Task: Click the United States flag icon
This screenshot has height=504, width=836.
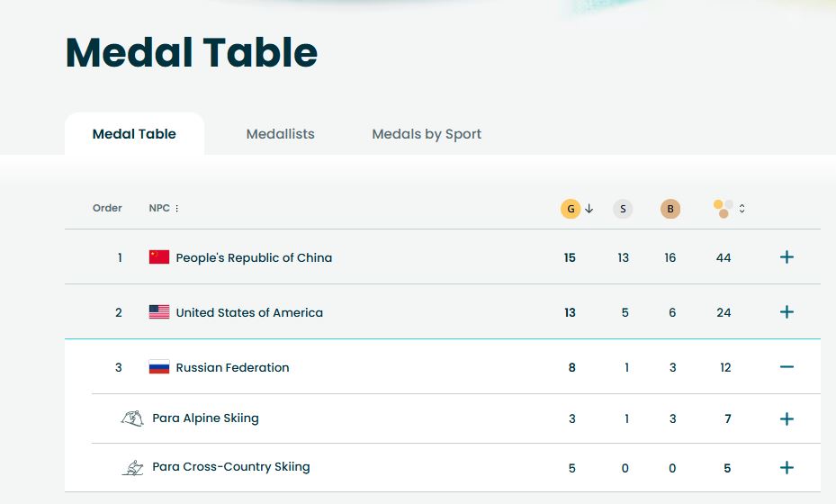Action: click(159, 312)
